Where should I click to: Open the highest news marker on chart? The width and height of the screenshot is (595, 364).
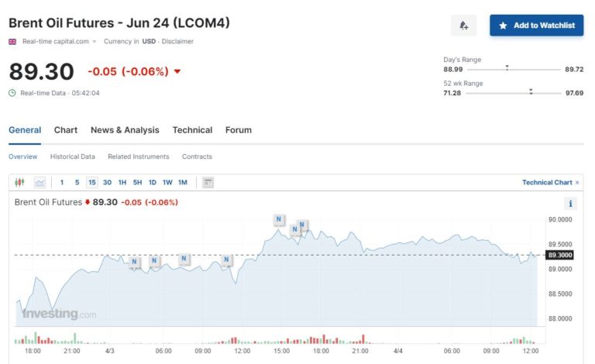coord(278,219)
